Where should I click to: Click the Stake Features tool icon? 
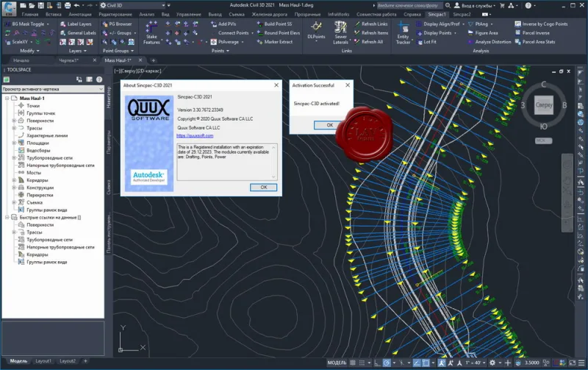click(151, 27)
